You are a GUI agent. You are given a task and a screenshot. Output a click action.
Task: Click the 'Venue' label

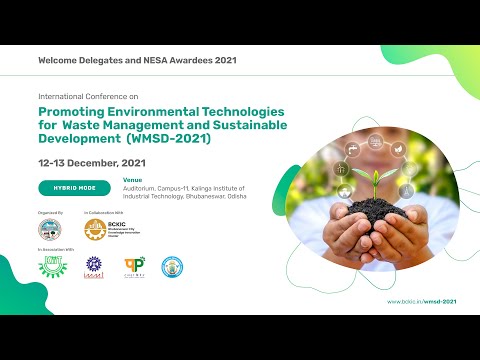[x=132, y=180]
